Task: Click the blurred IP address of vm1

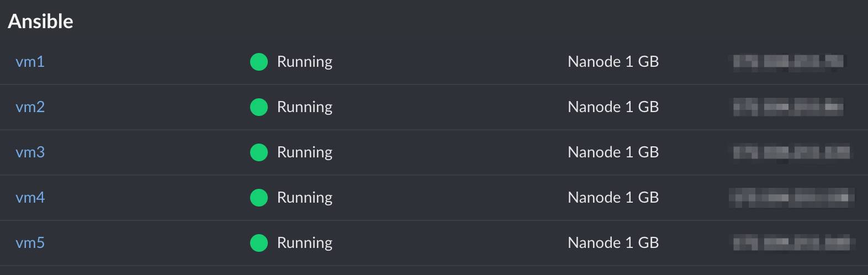Action: point(788,62)
